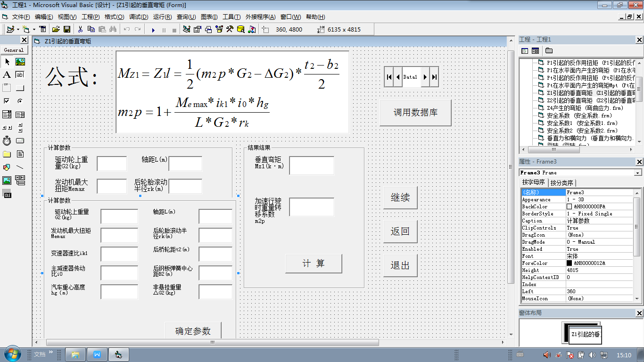Select the ListBox control tool
The height and width of the screenshot is (362, 644).
(x=20, y=115)
